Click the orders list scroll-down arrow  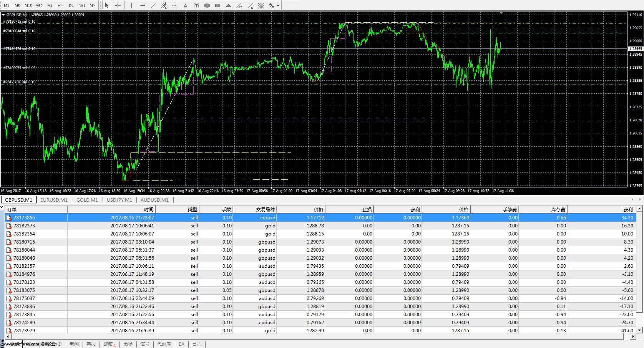tap(640, 330)
